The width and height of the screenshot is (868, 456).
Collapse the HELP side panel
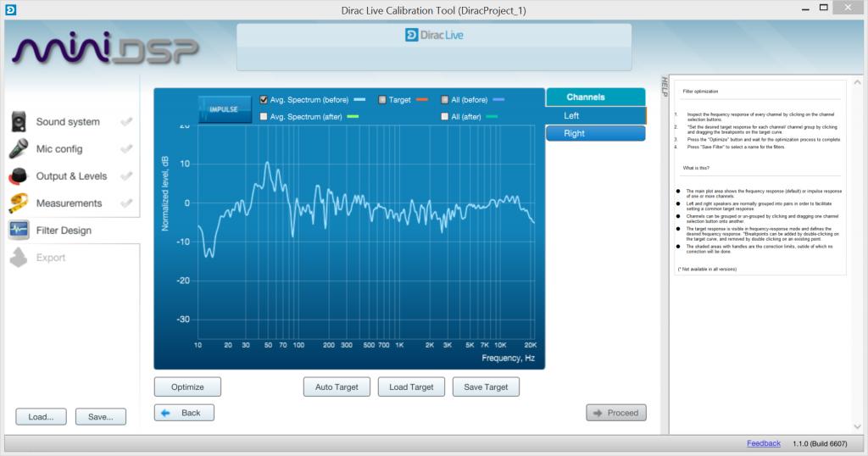pos(665,87)
